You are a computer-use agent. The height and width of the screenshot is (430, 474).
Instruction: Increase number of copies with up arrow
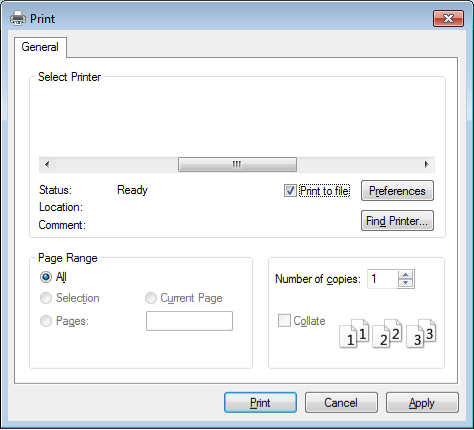pyautogui.click(x=405, y=275)
